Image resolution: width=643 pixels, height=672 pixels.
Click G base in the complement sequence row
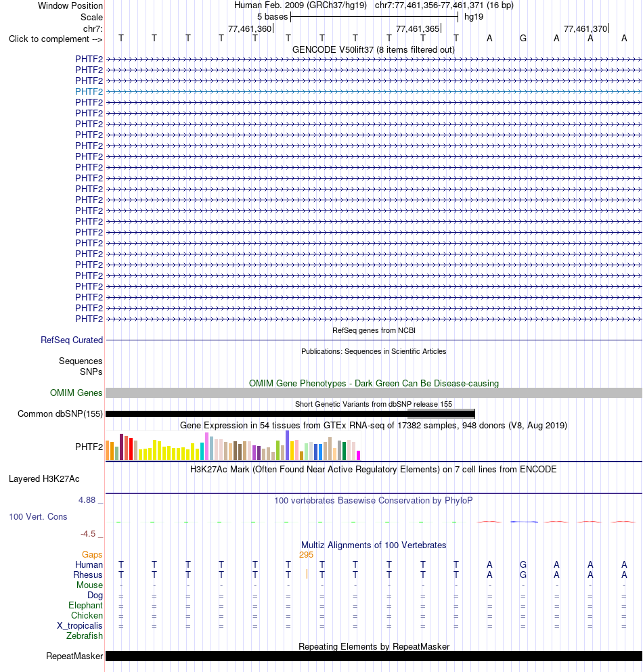click(x=523, y=38)
